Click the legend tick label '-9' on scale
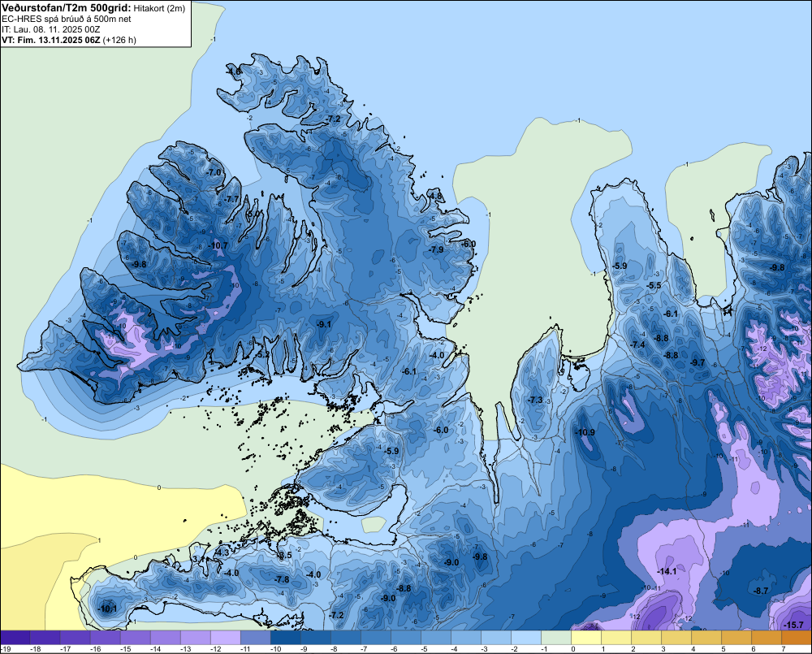 pyautogui.click(x=305, y=649)
